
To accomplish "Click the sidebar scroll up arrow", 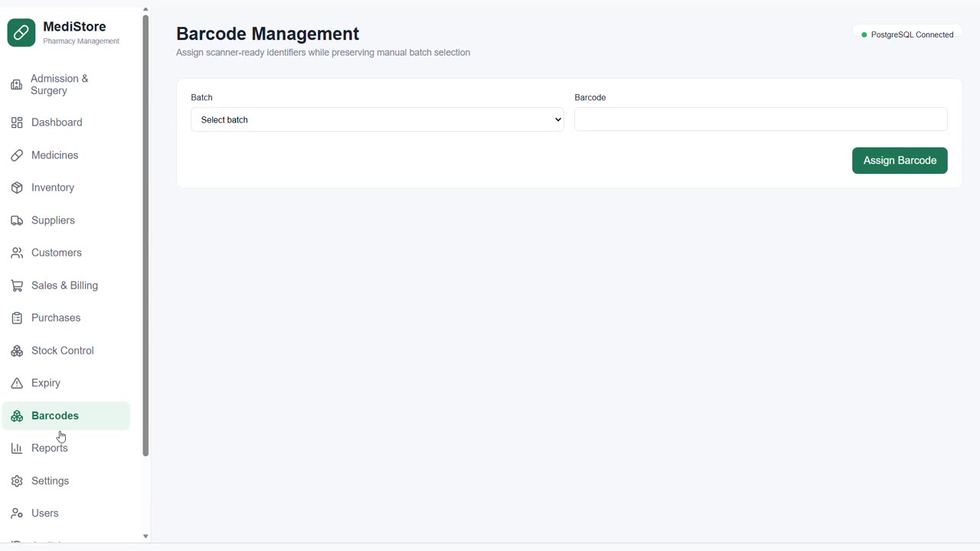I will (x=145, y=10).
